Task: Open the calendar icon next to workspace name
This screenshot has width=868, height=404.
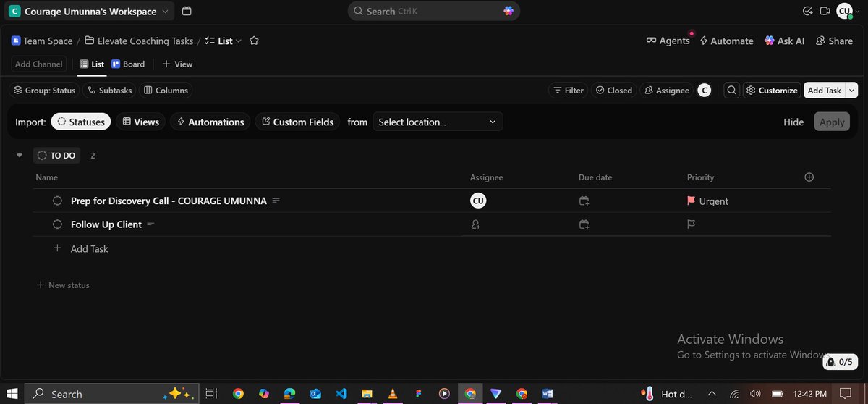Action: click(x=187, y=12)
